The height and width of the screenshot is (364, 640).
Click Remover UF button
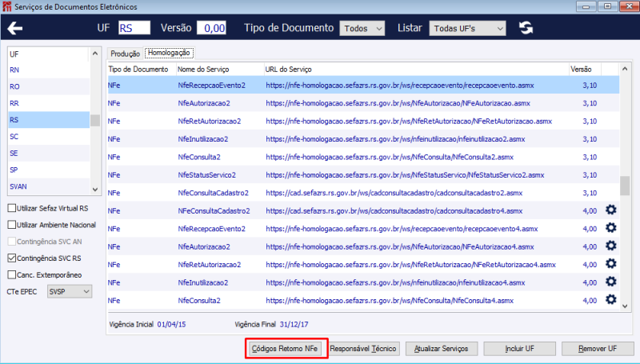(x=598, y=349)
